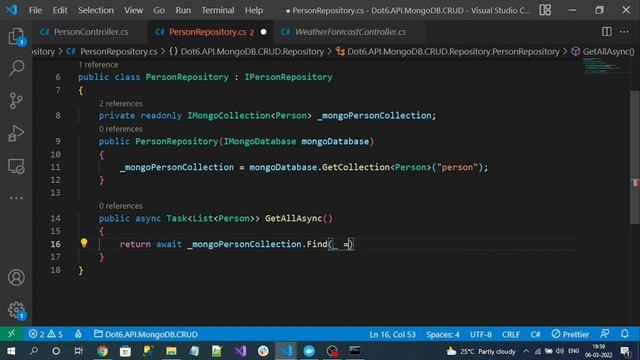Click the customize layout icon in title bar
Image resolution: width=640 pixels, height=360 pixels.
pyautogui.click(x=545, y=10)
